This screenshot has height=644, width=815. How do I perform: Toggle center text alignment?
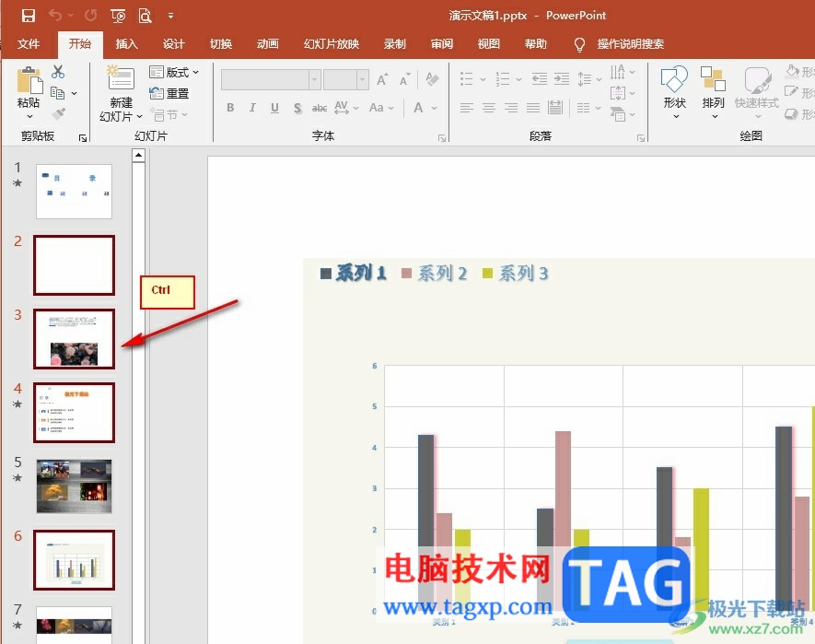point(489,108)
